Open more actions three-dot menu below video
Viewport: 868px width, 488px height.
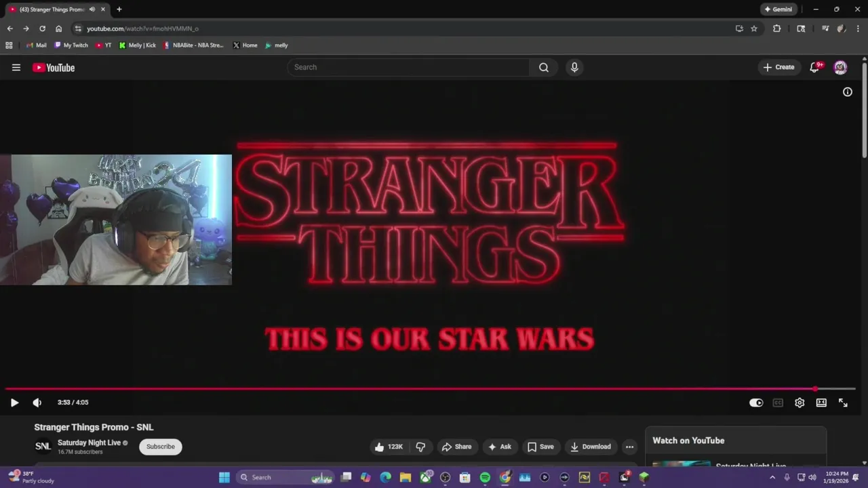click(629, 447)
